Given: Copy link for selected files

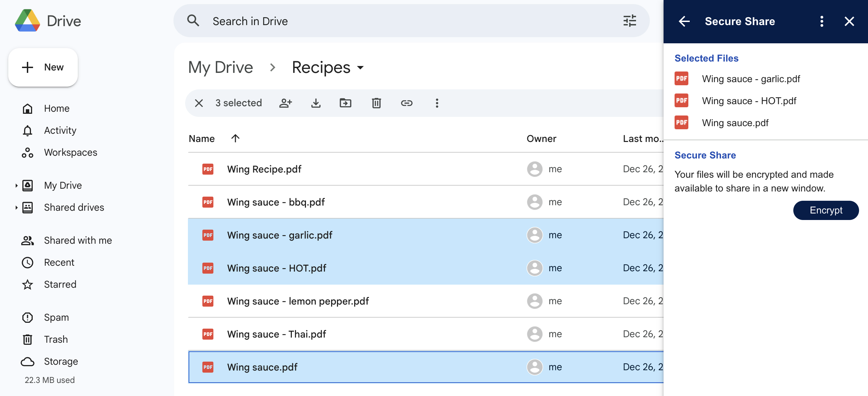Looking at the screenshot, I should (x=407, y=103).
